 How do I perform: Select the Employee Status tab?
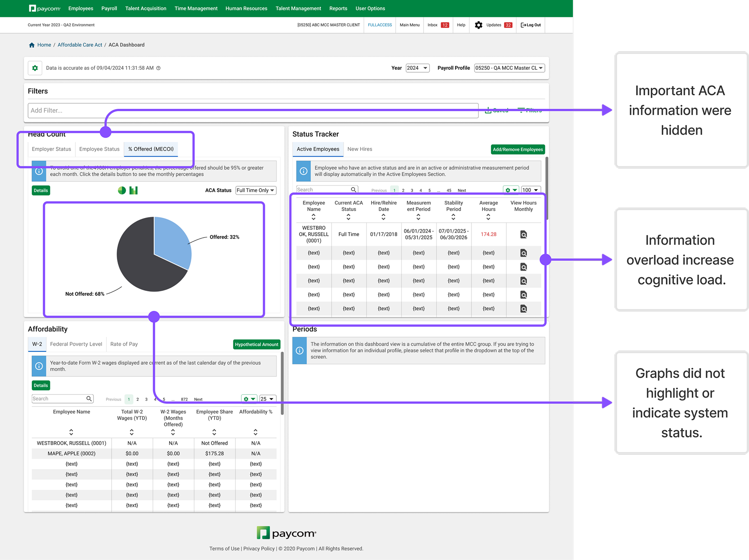[99, 149]
